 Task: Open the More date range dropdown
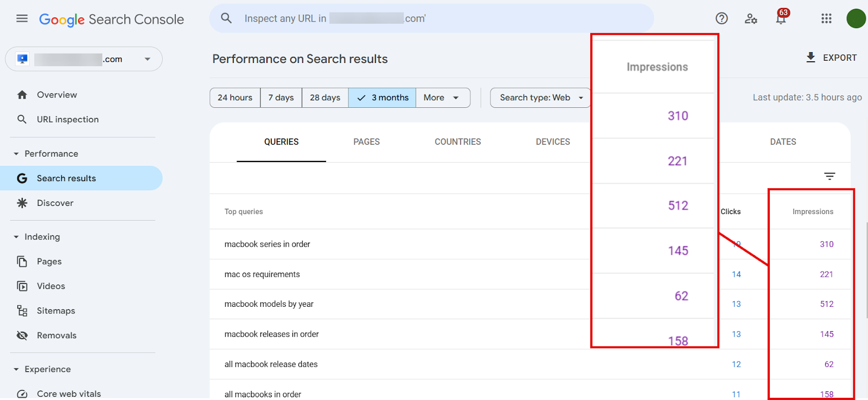click(443, 98)
